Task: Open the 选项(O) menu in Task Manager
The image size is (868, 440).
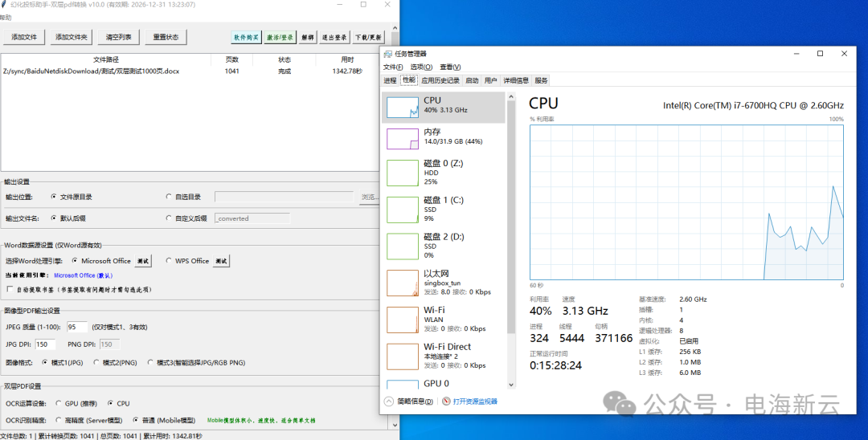Action: click(x=420, y=67)
